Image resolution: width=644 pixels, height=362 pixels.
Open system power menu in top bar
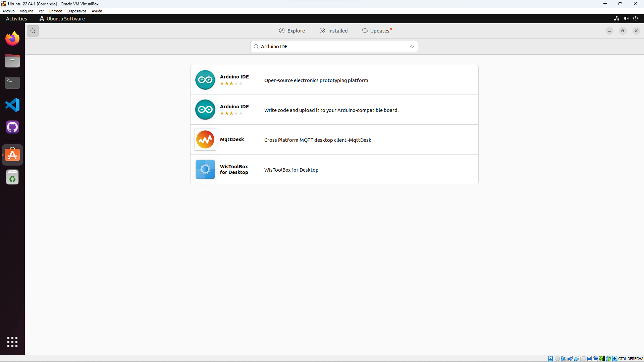tap(635, 18)
